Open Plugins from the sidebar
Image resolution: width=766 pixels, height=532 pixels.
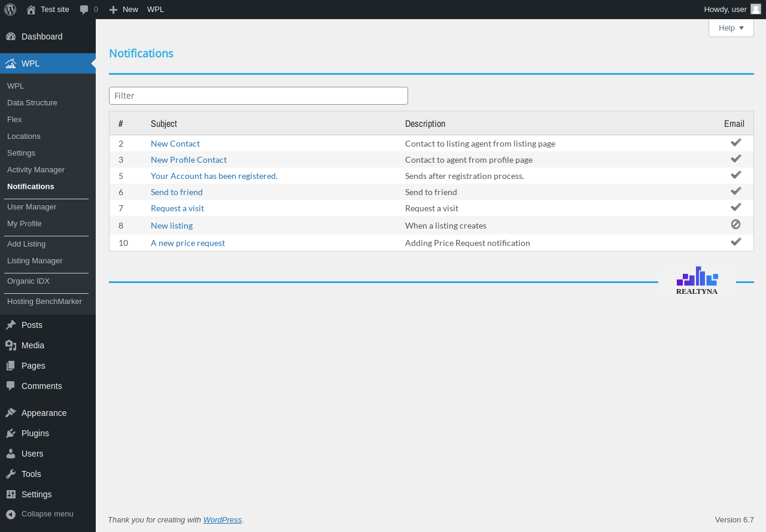point(35,433)
